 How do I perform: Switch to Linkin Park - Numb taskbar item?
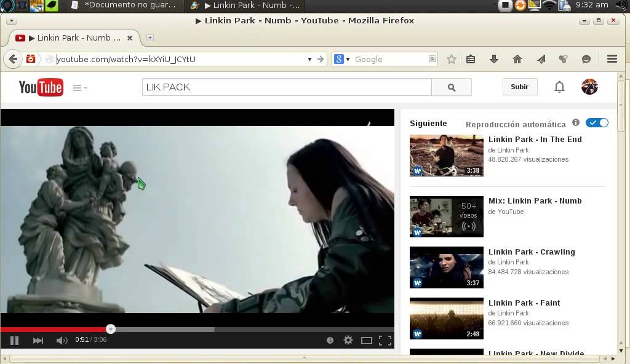tap(245, 5)
